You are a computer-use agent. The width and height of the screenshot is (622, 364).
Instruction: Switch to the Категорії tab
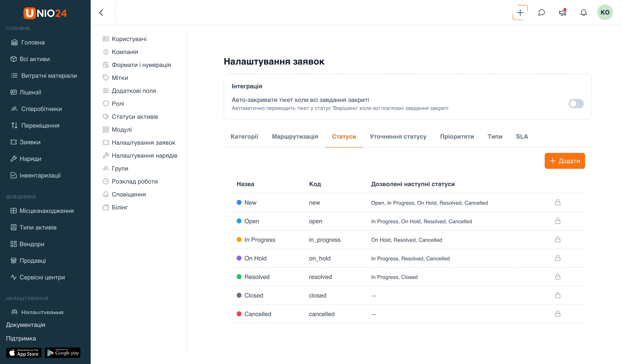tap(244, 136)
